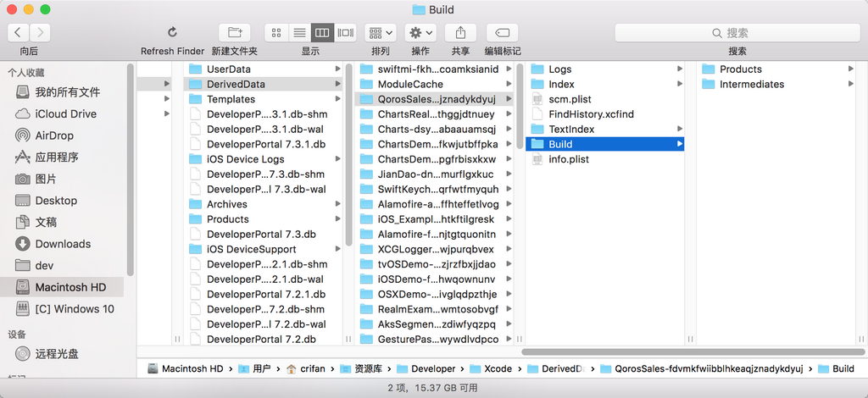Click 资源库 in the path bar

click(361, 368)
